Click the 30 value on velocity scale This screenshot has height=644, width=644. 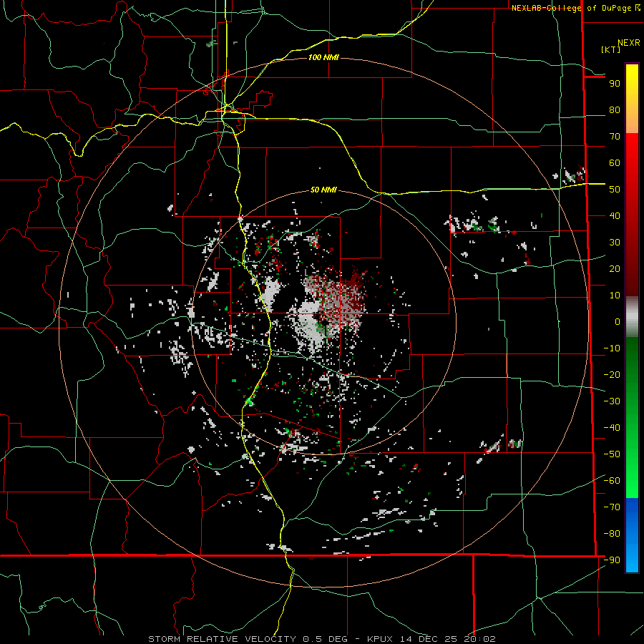coord(615,243)
